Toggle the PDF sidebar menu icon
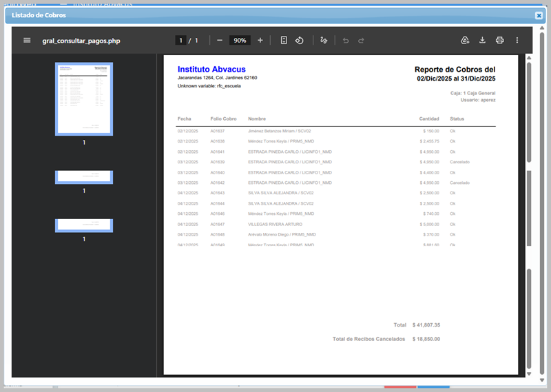This screenshot has height=392, width=551. [27, 41]
